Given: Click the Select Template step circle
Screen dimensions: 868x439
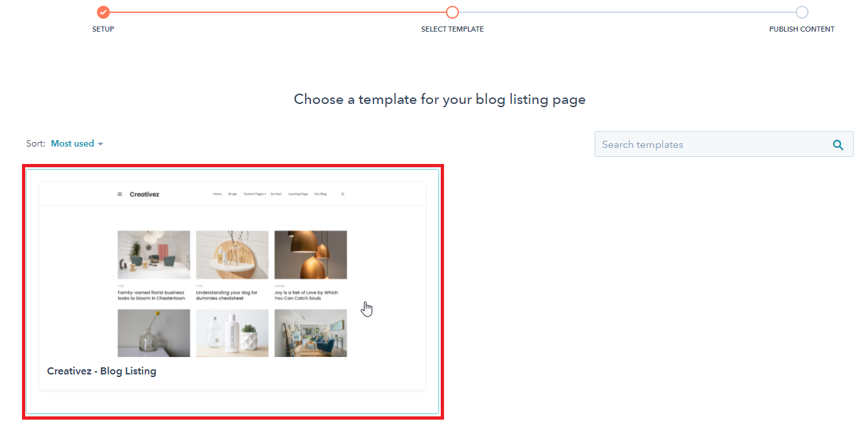Looking at the screenshot, I should (452, 12).
